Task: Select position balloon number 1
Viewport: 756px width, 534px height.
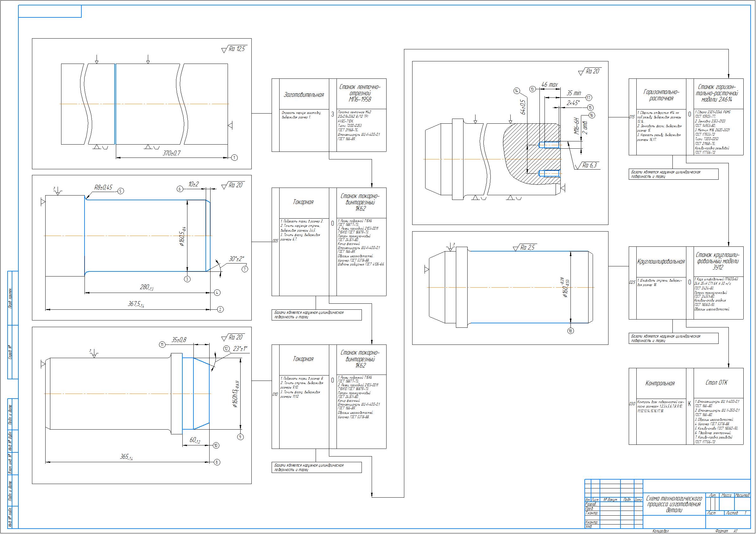Action: point(234,158)
